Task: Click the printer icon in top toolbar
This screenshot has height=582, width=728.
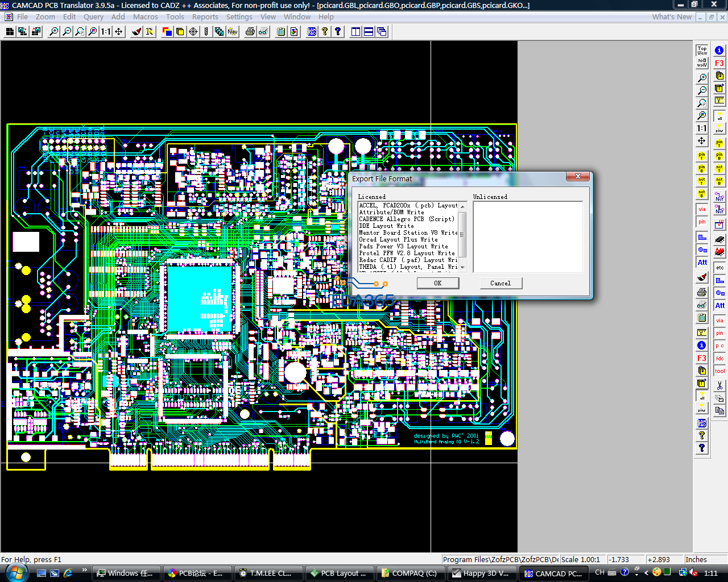Action: click(250, 32)
